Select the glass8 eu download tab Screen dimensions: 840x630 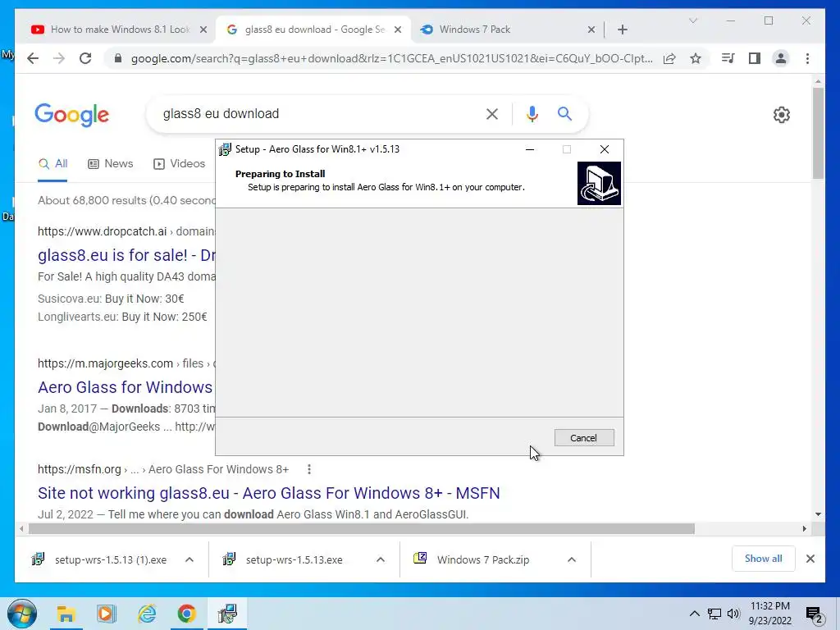(x=314, y=30)
